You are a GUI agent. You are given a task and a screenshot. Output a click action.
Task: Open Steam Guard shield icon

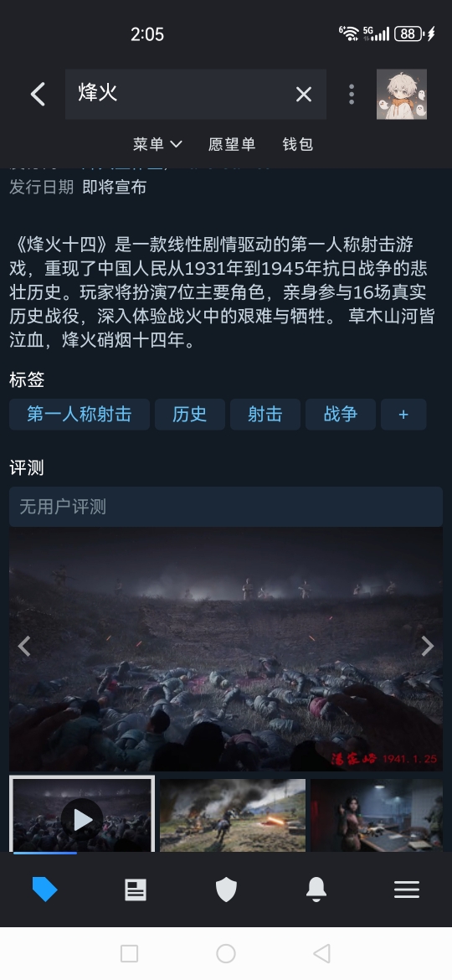pyautogui.click(x=226, y=890)
